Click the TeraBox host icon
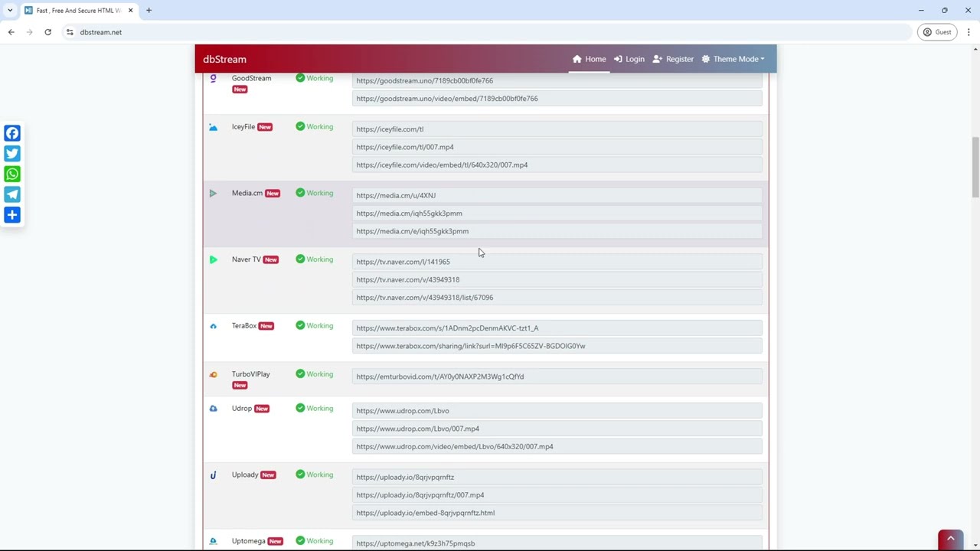980x551 pixels. click(x=213, y=326)
